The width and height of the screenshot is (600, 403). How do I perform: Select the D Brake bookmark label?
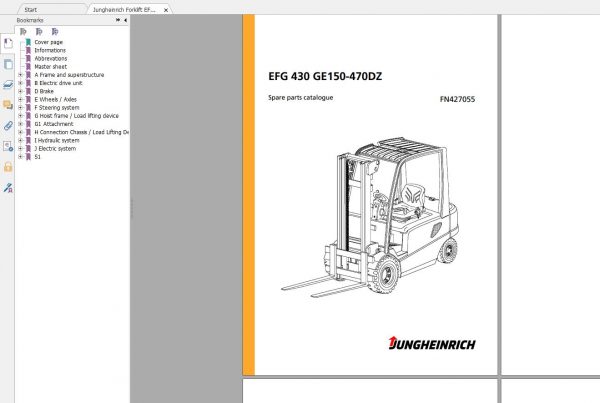pyautogui.click(x=44, y=91)
